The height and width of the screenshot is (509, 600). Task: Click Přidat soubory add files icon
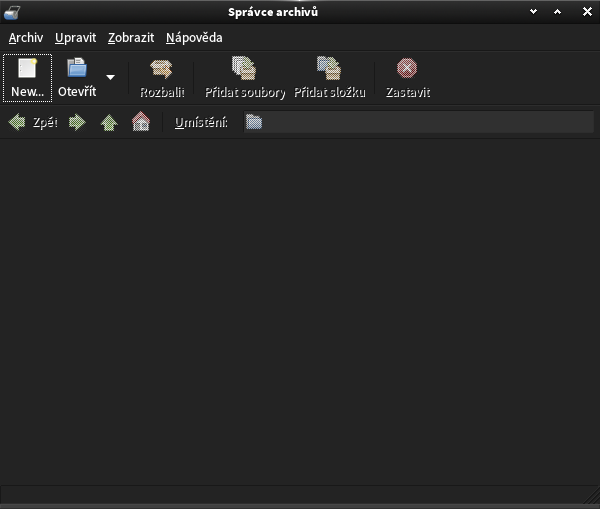tap(244, 68)
